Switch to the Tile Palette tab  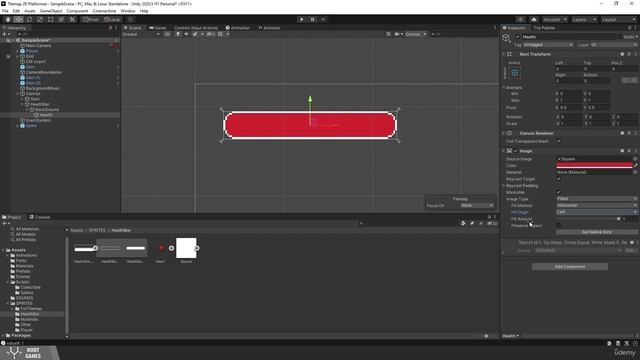pos(544,28)
